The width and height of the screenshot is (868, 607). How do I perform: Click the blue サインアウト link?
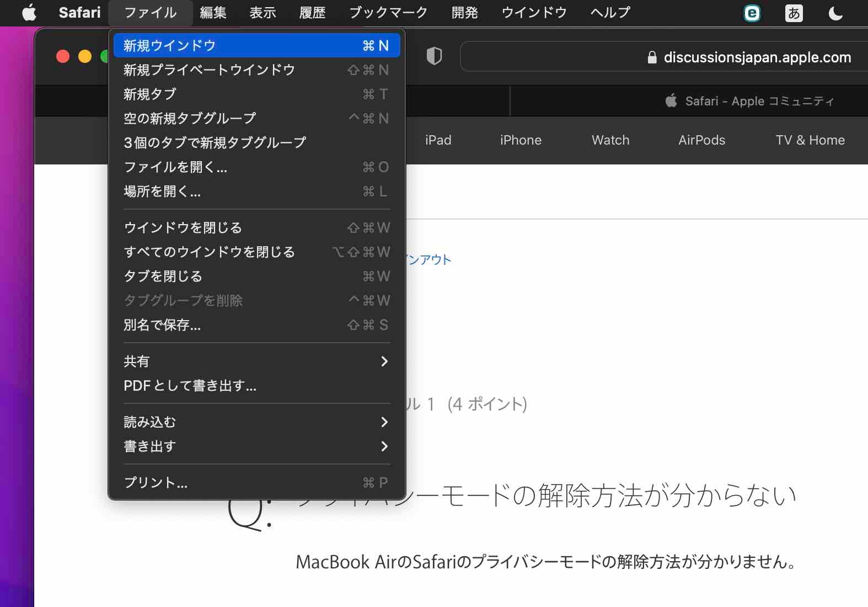428,259
